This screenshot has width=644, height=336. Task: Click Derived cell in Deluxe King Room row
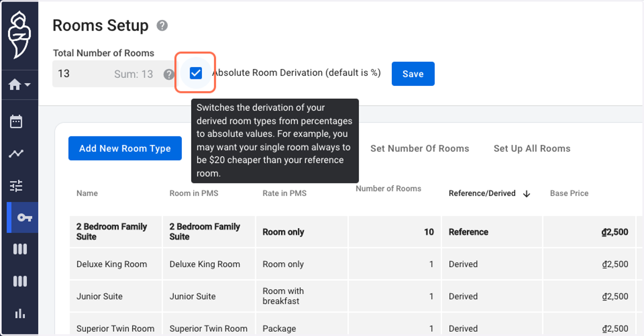[492, 264]
